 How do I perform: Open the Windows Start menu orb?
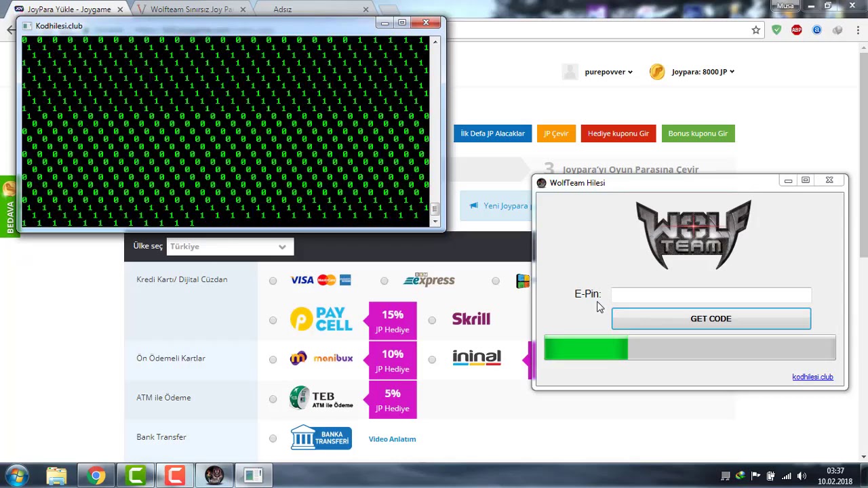coord(17,475)
